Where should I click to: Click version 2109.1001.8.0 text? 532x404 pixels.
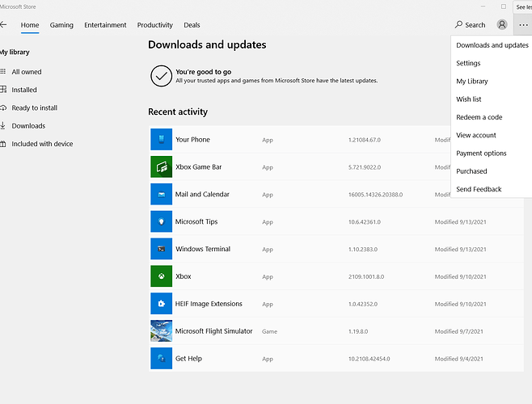pyautogui.click(x=366, y=277)
